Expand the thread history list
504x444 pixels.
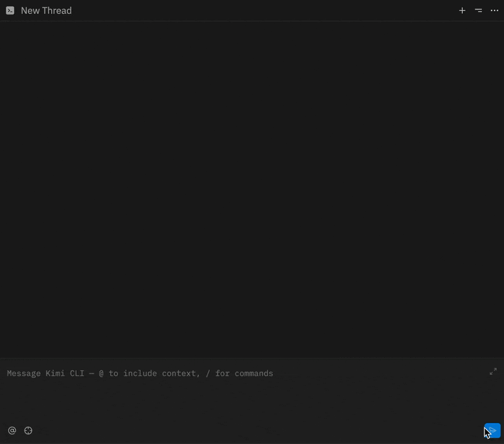tap(478, 11)
